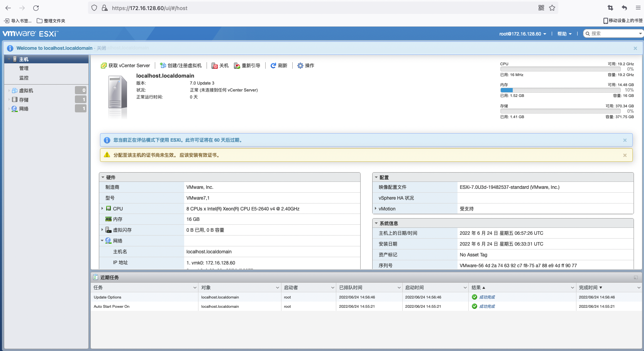Select 虚拟机 in navigator
The image size is (644, 351).
click(26, 90)
